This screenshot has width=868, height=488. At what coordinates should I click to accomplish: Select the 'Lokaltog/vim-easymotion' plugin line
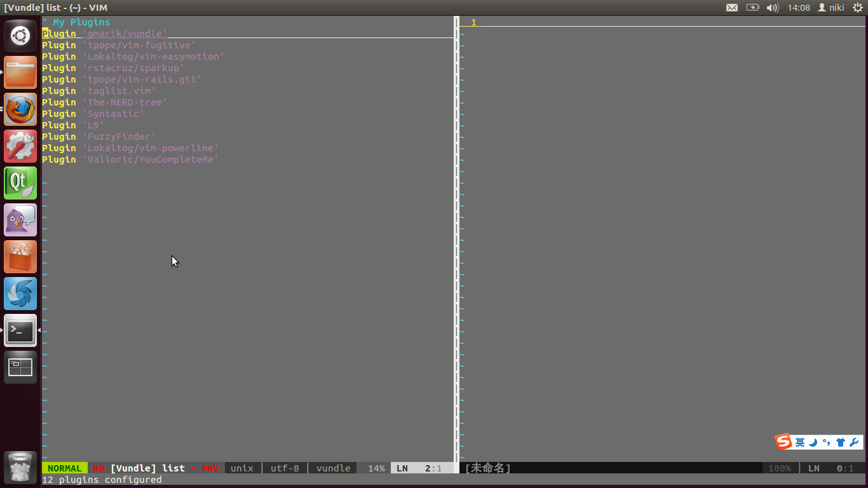(x=133, y=57)
